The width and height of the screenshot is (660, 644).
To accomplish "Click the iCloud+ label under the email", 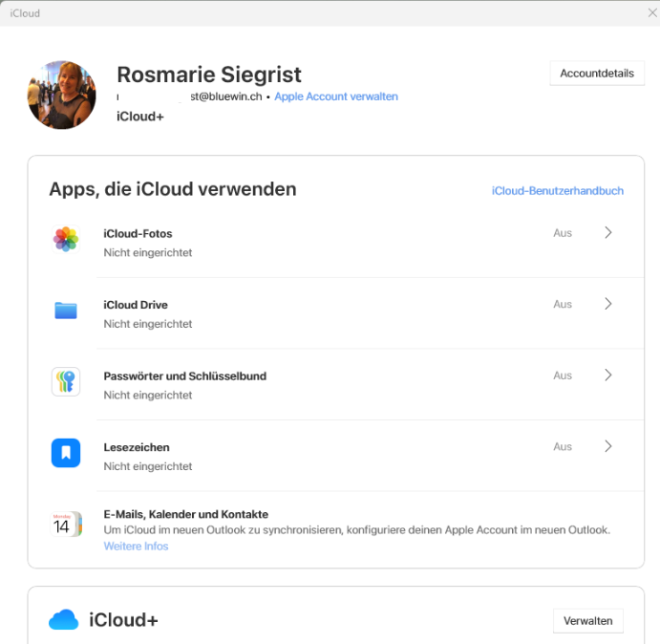I will pos(140,117).
